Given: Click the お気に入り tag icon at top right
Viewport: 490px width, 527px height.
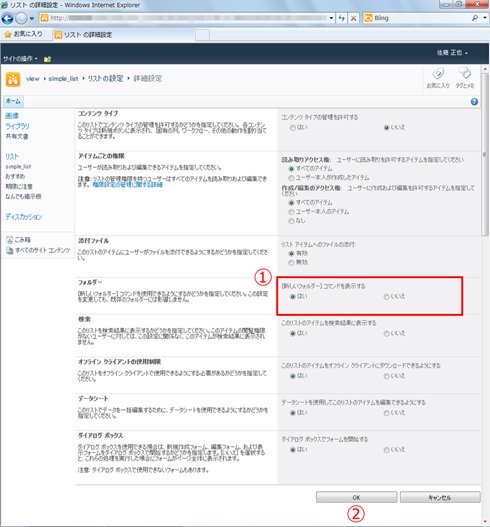Looking at the screenshot, I should tap(438, 78).
